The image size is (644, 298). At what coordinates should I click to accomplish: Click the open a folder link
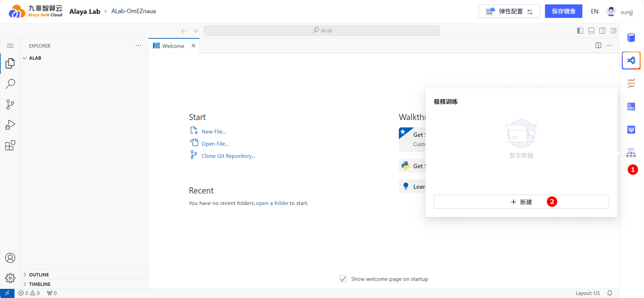(272, 203)
